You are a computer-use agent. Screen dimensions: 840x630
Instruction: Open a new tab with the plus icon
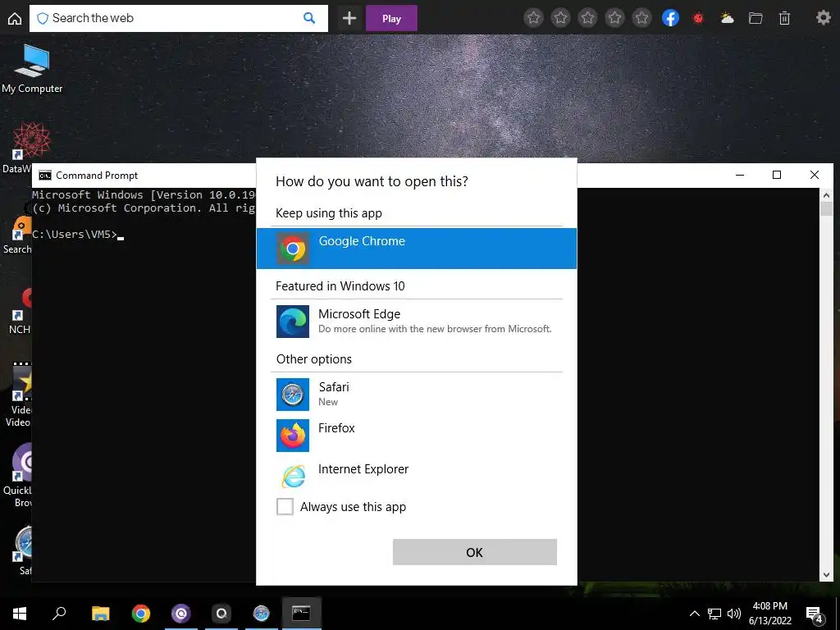coord(349,18)
